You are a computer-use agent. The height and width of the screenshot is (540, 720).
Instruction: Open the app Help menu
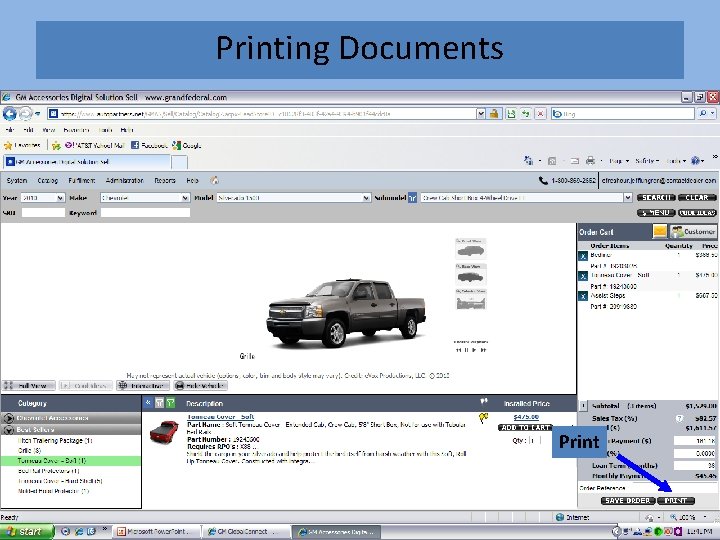click(x=192, y=181)
